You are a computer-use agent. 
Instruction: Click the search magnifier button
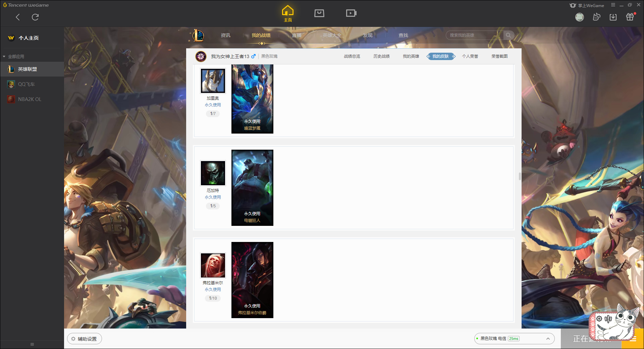point(508,35)
